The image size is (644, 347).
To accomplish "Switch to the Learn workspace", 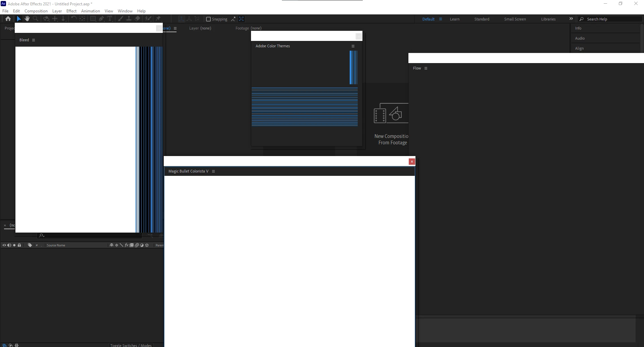I will 455,19.
